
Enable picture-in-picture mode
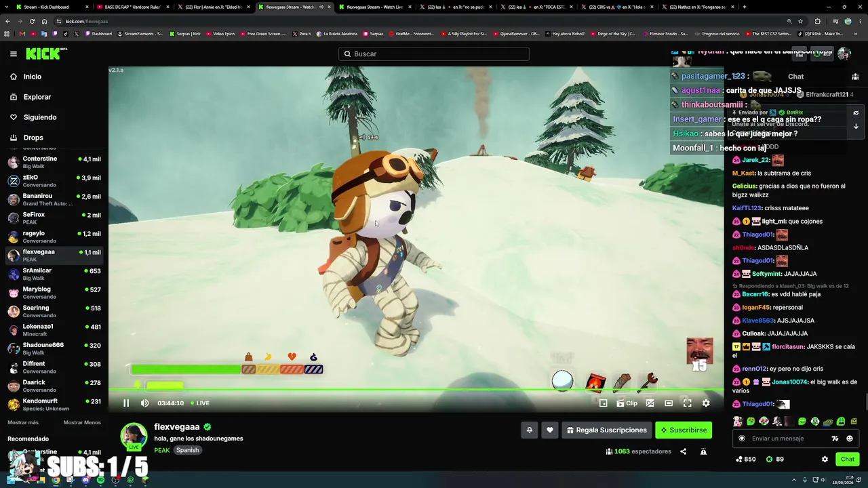pos(603,403)
